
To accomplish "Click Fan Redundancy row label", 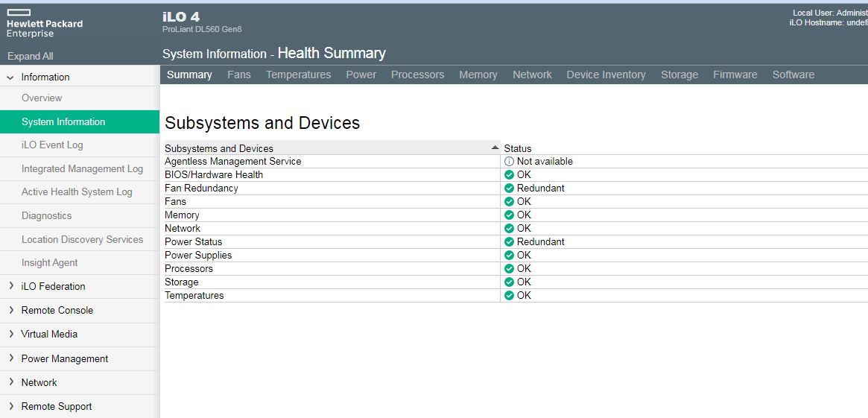I will pos(201,189).
